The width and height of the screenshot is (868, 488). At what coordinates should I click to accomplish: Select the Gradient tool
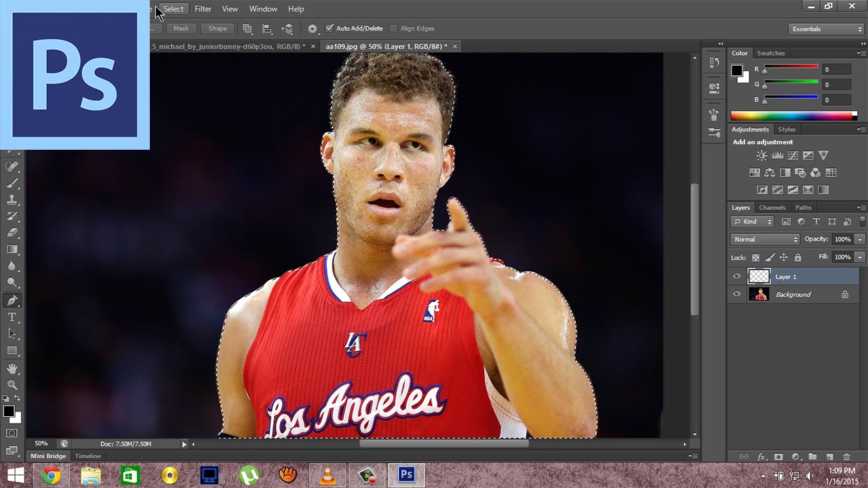tap(12, 249)
